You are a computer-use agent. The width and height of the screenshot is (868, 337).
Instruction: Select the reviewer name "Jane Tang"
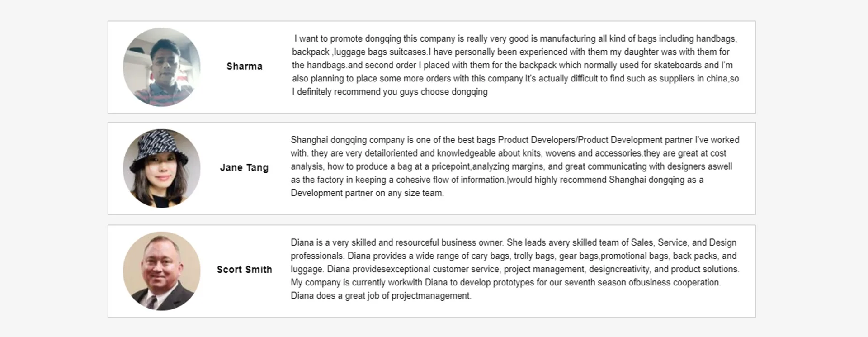244,168
